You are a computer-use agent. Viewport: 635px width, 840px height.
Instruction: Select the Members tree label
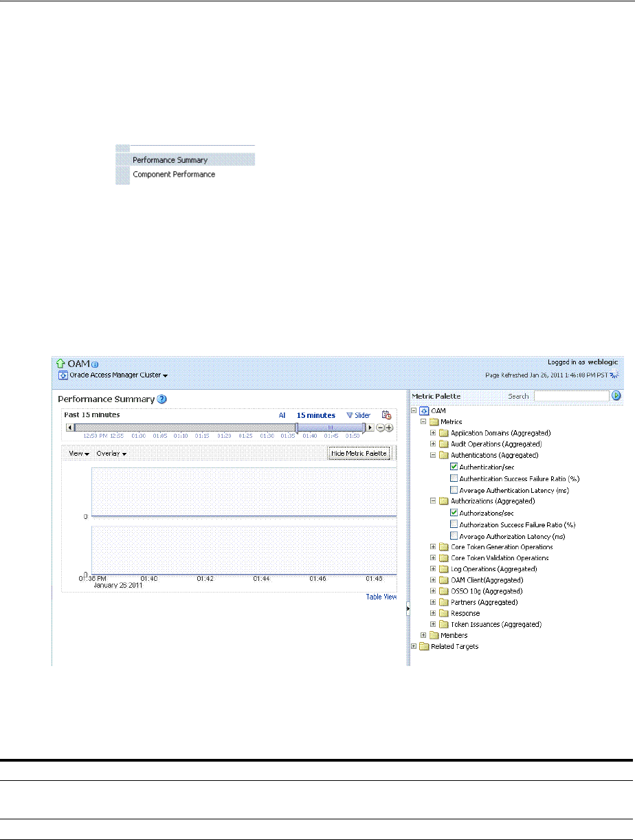coord(454,635)
